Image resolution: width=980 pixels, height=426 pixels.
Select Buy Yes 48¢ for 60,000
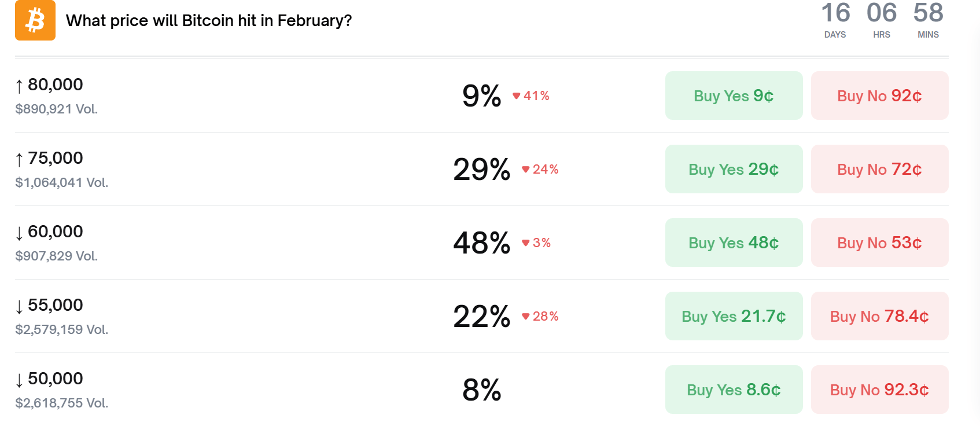[734, 243]
